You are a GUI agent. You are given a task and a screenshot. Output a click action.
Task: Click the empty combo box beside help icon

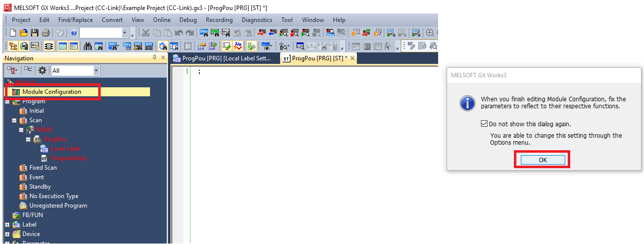[x=104, y=33]
